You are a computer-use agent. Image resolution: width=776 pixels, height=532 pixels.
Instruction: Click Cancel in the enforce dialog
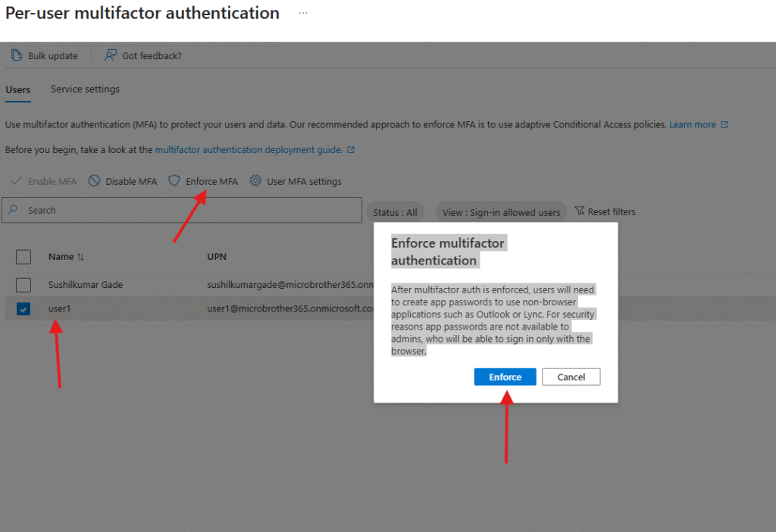pos(571,377)
